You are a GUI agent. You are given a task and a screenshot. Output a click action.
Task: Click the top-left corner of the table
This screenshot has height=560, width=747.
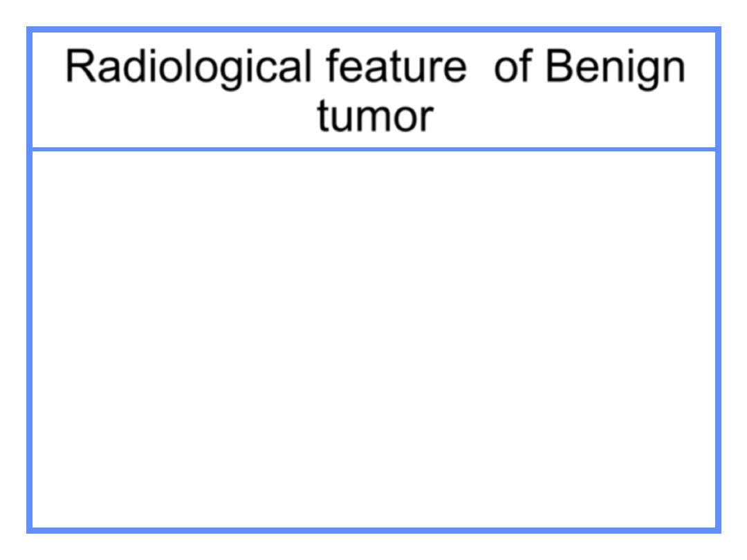click(30, 30)
